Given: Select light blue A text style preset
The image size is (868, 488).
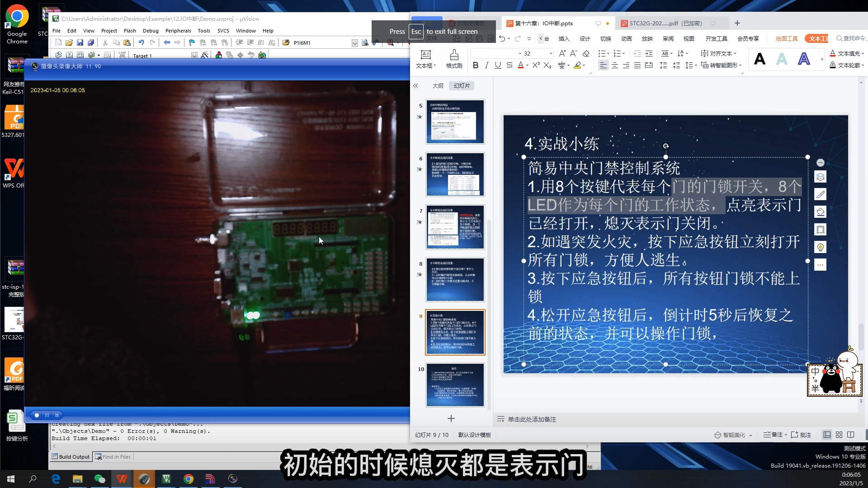Looking at the screenshot, I should [782, 59].
